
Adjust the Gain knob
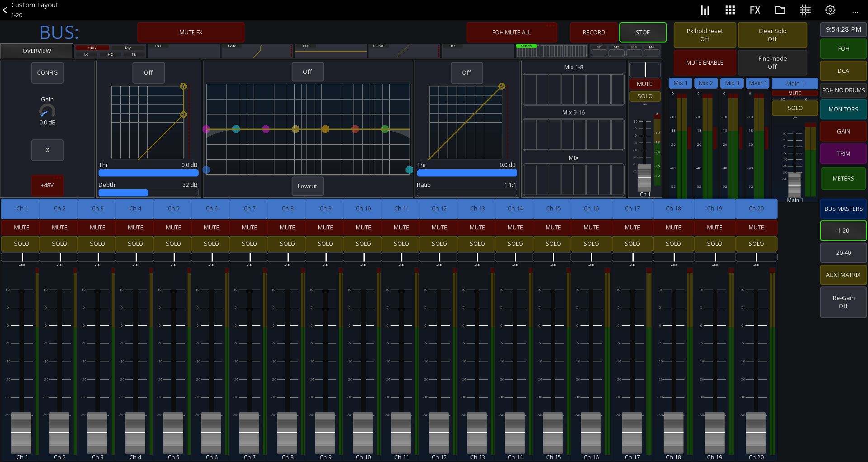tap(47, 111)
